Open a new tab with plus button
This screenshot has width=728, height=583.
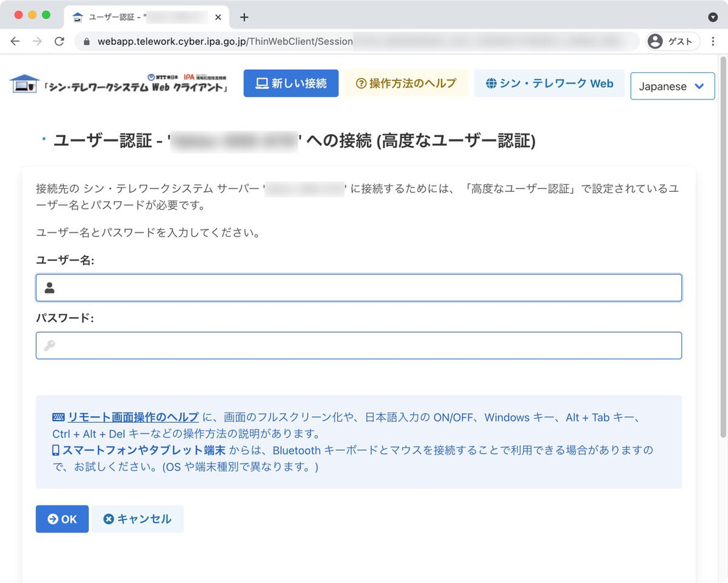[x=244, y=17]
